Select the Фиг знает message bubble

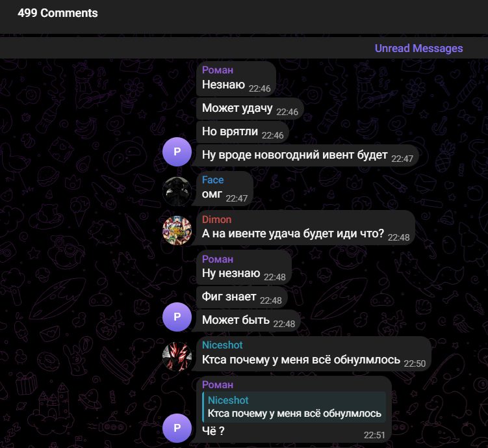[242, 297]
